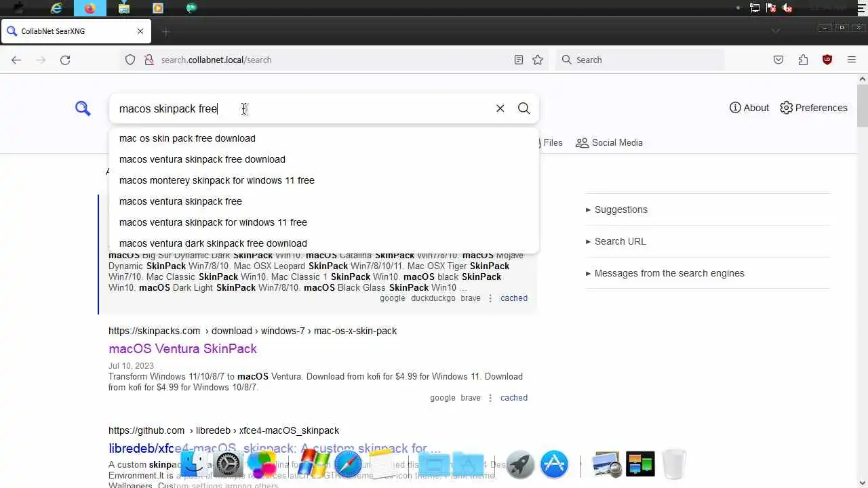
Task: Click the SearXNG magnifier logo left of search box
Action: click(83, 108)
